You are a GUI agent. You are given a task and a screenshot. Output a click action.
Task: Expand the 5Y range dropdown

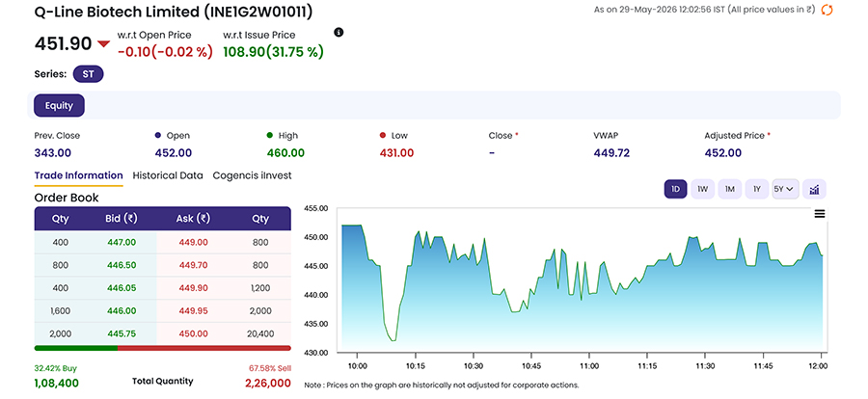click(784, 189)
